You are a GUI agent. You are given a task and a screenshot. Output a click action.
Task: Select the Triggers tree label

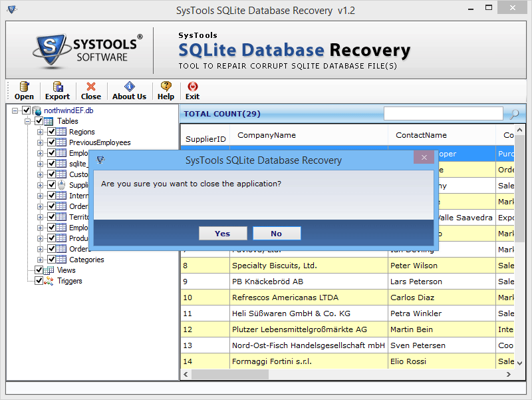point(70,281)
